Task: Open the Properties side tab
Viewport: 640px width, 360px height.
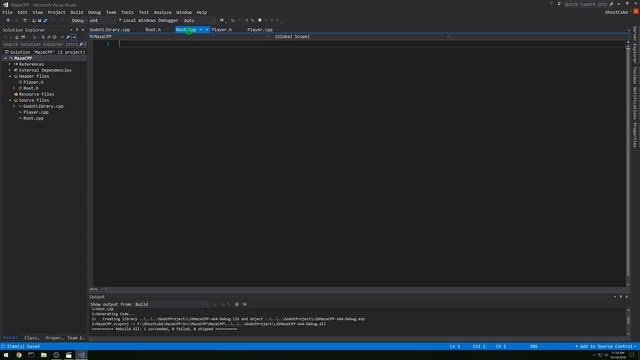Action: 635,135
